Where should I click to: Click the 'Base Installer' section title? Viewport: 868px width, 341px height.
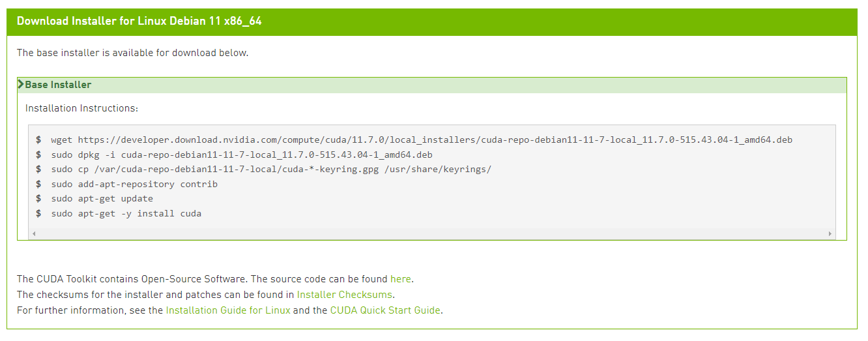point(58,85)
